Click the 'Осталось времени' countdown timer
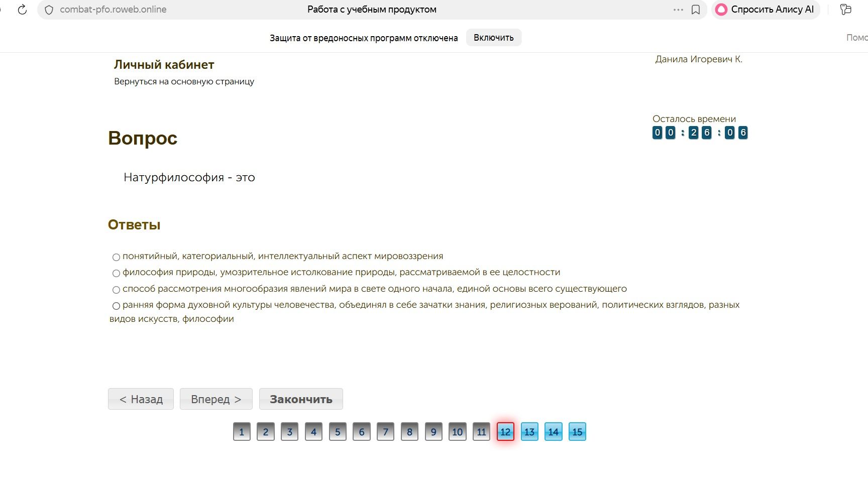The height and width of the screenshot is (488, 868). tap(700, 133)
